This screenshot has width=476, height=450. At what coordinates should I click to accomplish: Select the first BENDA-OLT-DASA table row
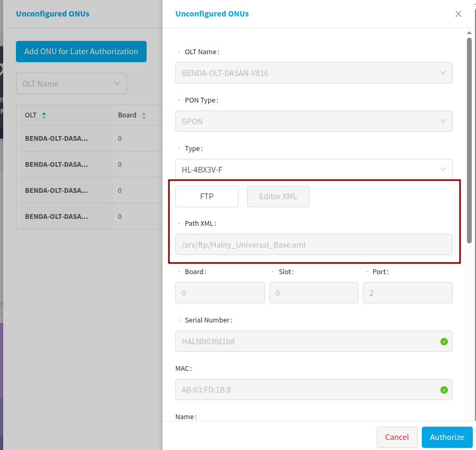point(56,138)
